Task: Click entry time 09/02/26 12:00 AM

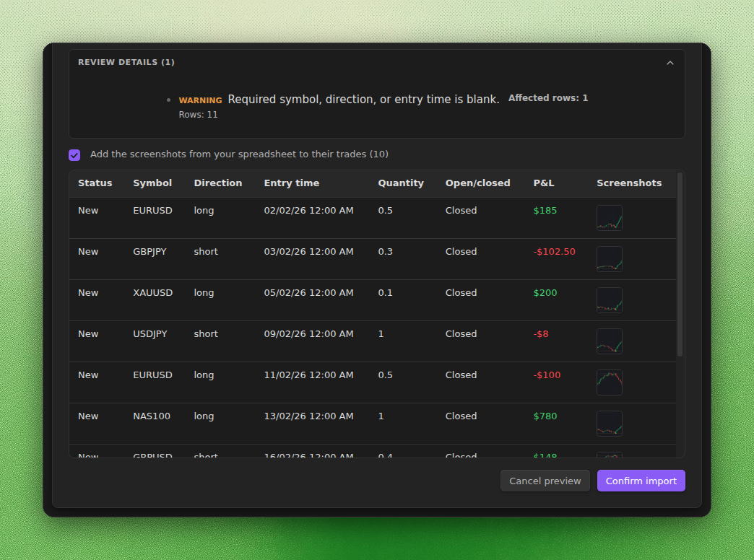Action: (308, 333)
